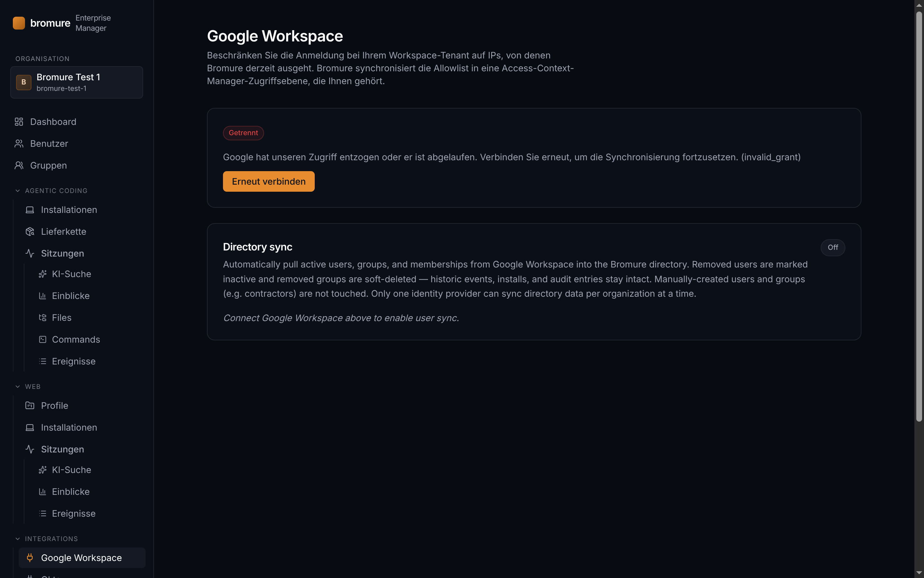Click the laptop icon for Agentic Coding Installationen
Viewport: 924px width, 578px height.
30,210
